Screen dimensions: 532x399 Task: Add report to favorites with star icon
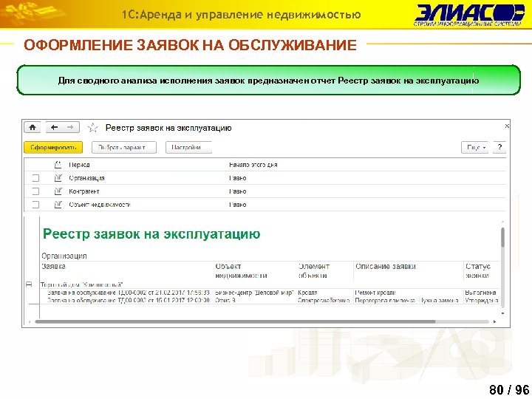(92, 128)
